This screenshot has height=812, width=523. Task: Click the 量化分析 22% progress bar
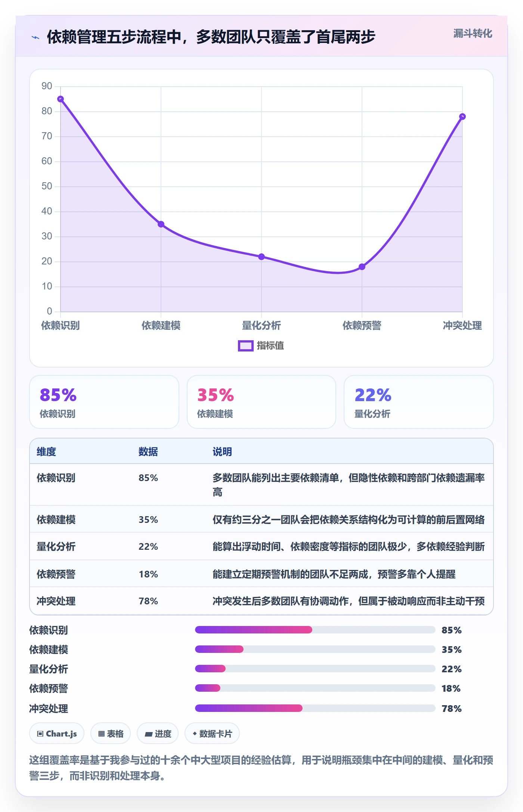tap(315, 669)
